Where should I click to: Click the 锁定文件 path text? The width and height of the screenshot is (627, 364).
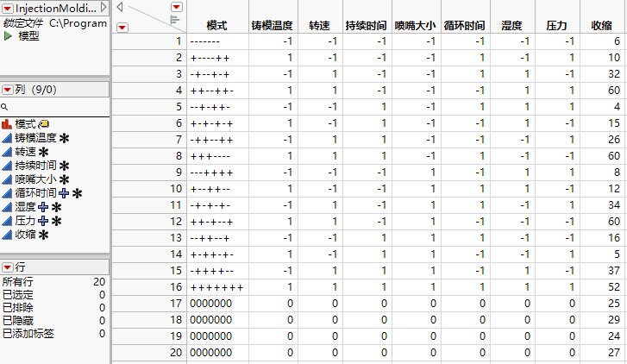[55, 23]
